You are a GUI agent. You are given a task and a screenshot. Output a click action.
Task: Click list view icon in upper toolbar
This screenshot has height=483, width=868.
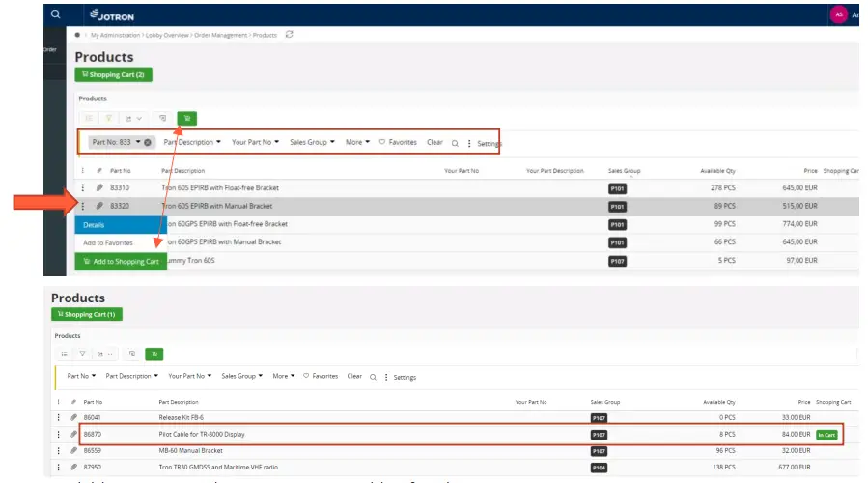89,118
